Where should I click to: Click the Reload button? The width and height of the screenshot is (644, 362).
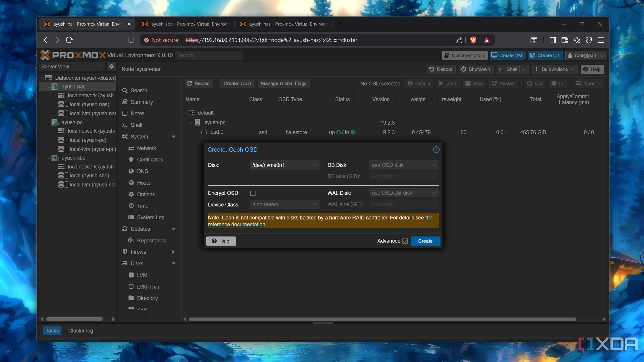coord(199,83)
